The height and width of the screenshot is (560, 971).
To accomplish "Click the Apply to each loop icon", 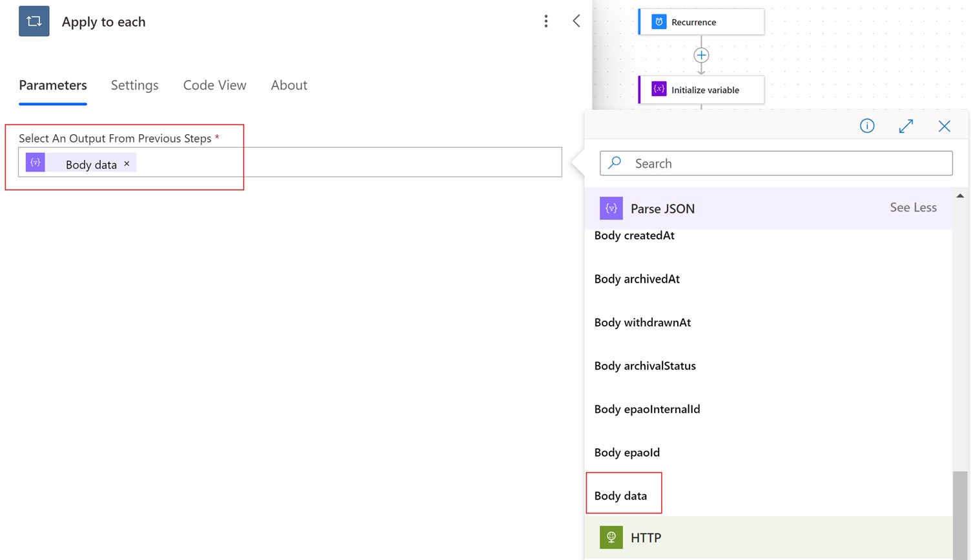I will point(34,21).
